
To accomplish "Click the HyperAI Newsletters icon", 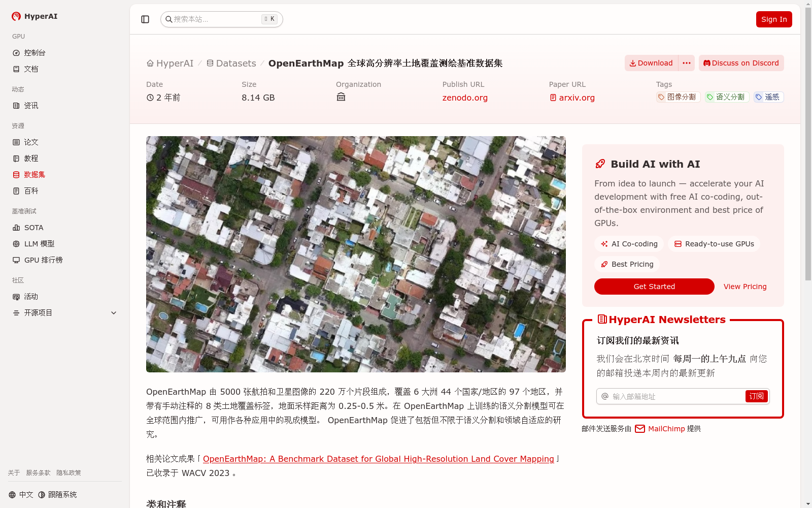I will click(602, 319).
